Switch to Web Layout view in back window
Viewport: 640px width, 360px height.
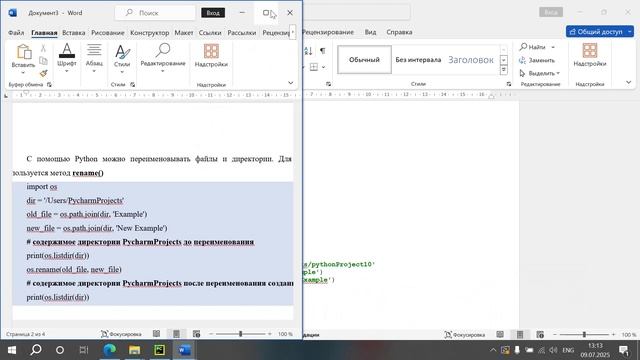coord(540,335)
